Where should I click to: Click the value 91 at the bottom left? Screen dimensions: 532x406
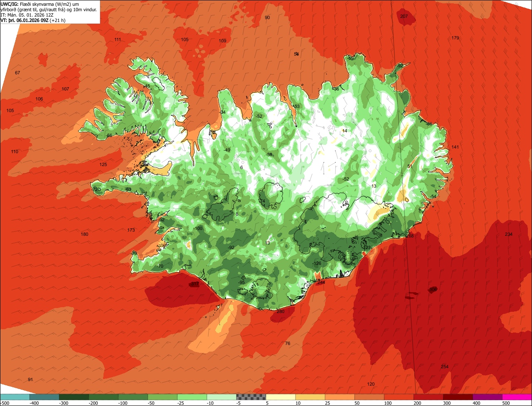(30, 379)
